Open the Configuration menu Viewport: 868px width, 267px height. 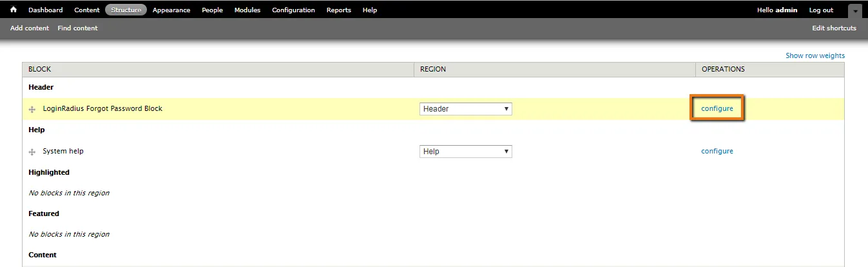pos(293,10)
